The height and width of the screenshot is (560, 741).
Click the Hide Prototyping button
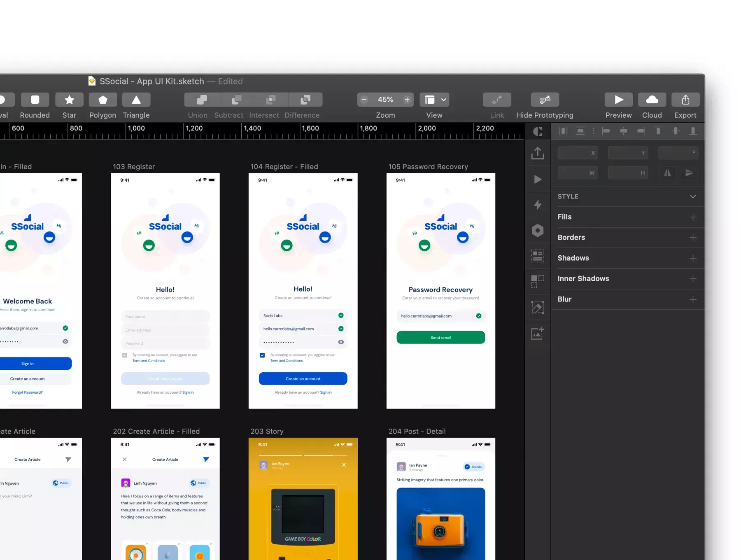click(545, 100)
